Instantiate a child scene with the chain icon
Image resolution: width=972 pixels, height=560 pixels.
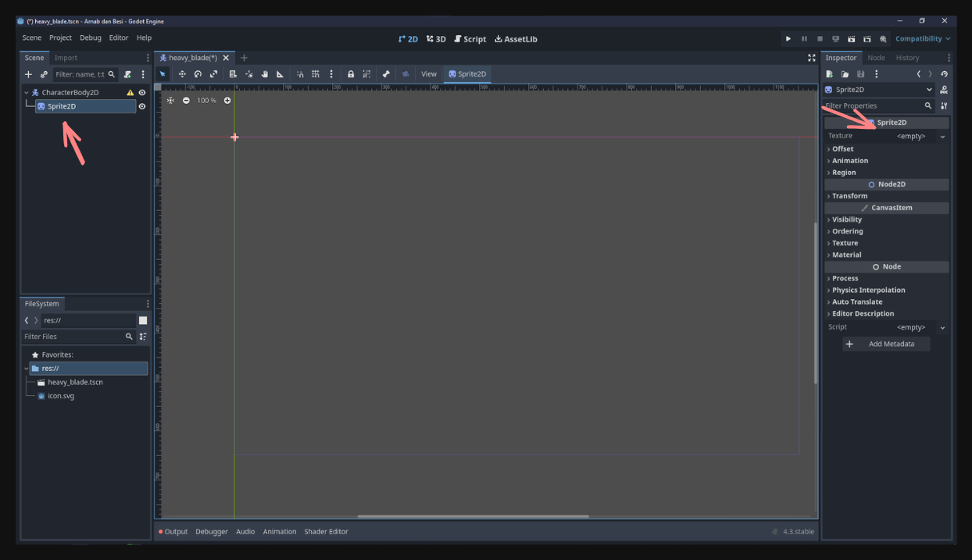coord(44,74)
